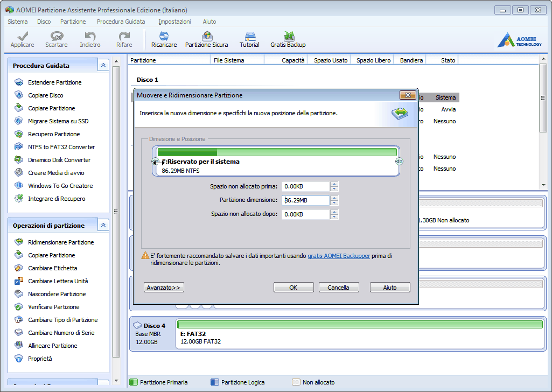Collapse the Procedura Guidata panel

103,65
